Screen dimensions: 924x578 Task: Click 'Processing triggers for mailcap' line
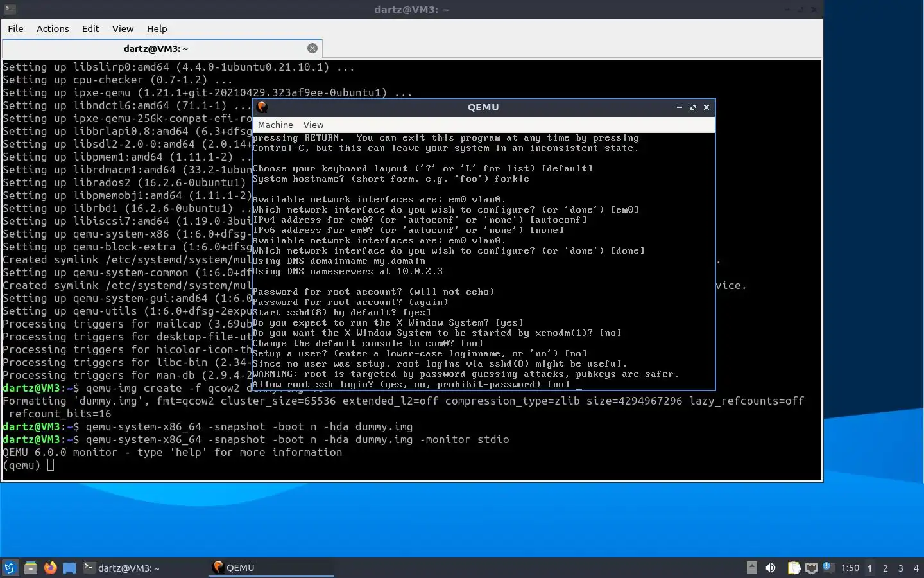pos(127,324)
